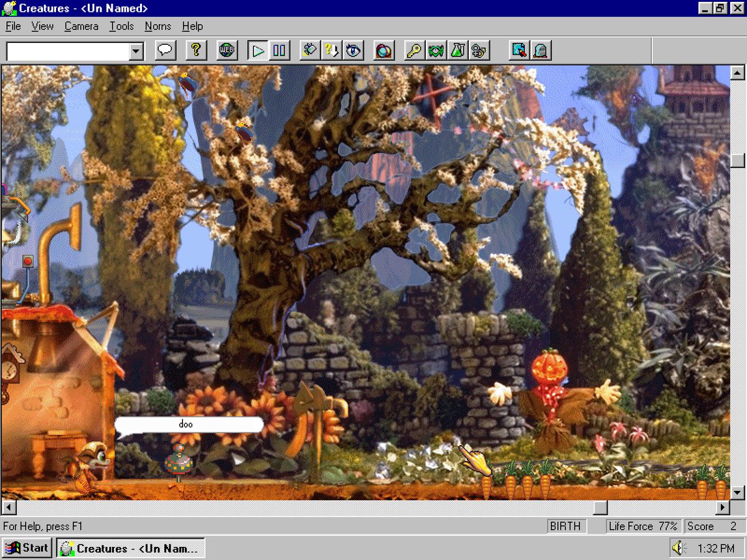Click the question mark with arrow icon
The height and width of the screenshot is (560, 747).
tap(331, 50)
